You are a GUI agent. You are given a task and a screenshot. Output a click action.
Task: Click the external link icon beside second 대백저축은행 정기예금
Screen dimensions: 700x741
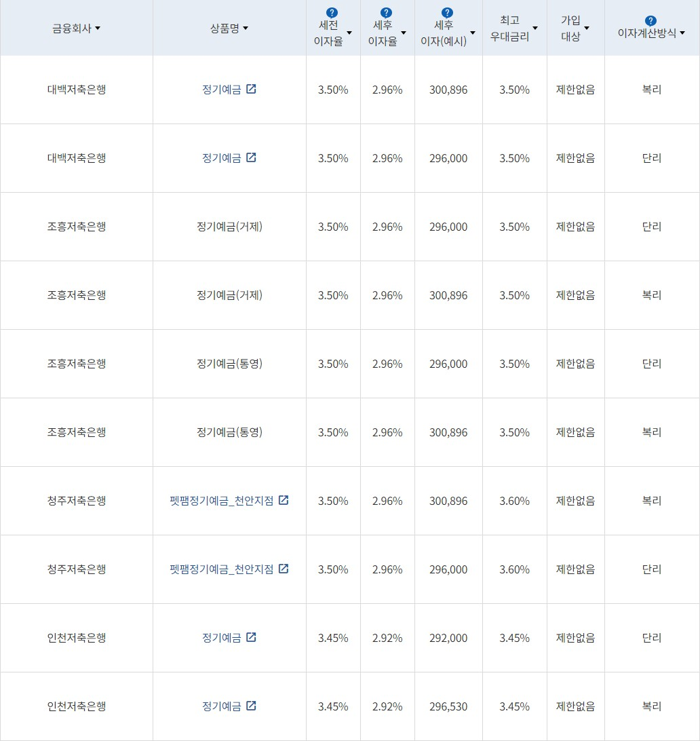[252, 157]
